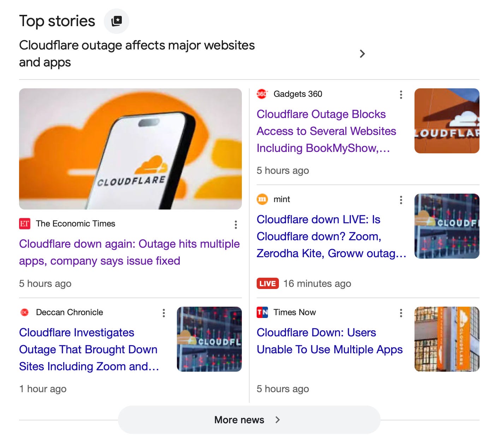
Task: Click the '16 minutes ago' timestamp
Action: [317, 283]
